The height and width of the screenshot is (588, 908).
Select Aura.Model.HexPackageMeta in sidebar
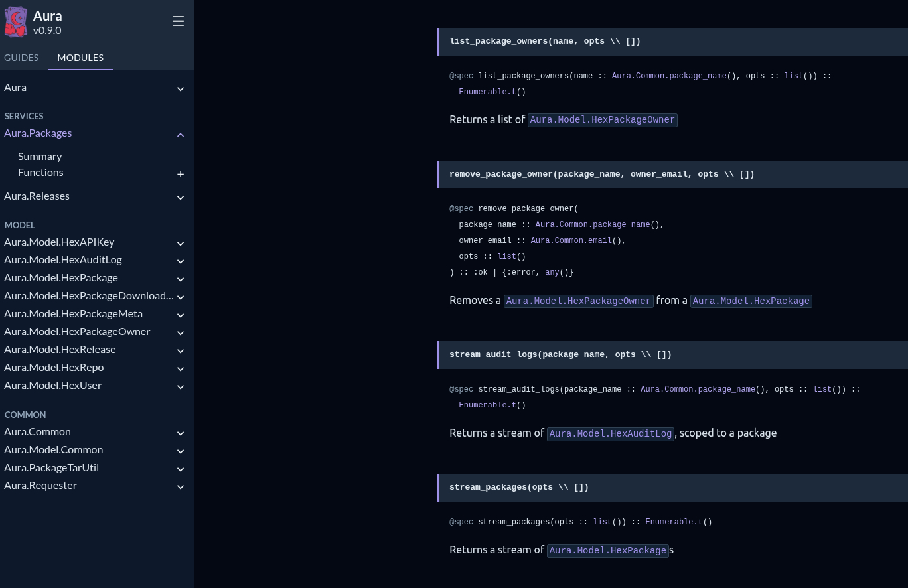coord(73,313)
